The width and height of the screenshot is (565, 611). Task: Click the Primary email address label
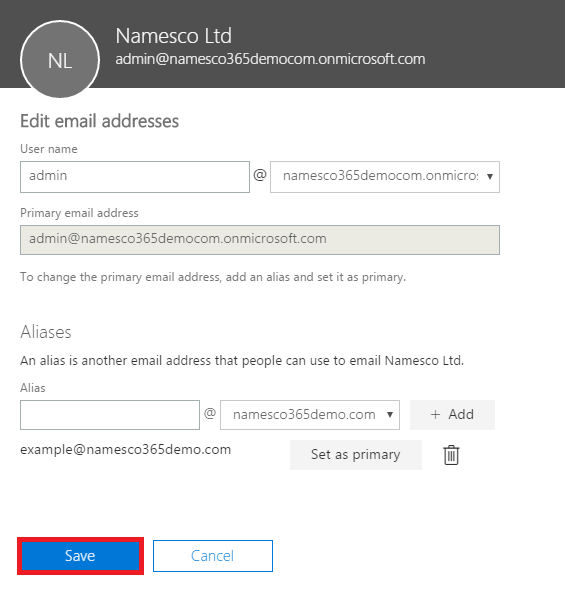(79, 213)
